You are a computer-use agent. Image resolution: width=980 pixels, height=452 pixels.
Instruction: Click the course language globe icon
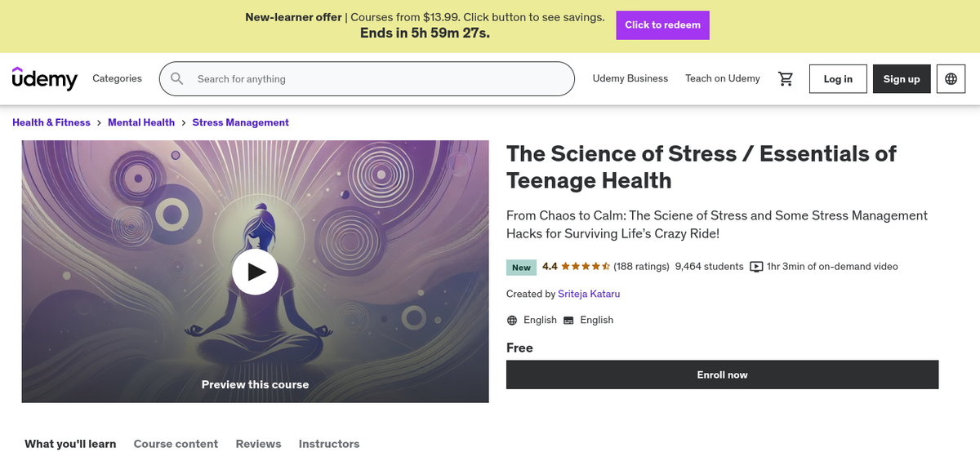512,321
